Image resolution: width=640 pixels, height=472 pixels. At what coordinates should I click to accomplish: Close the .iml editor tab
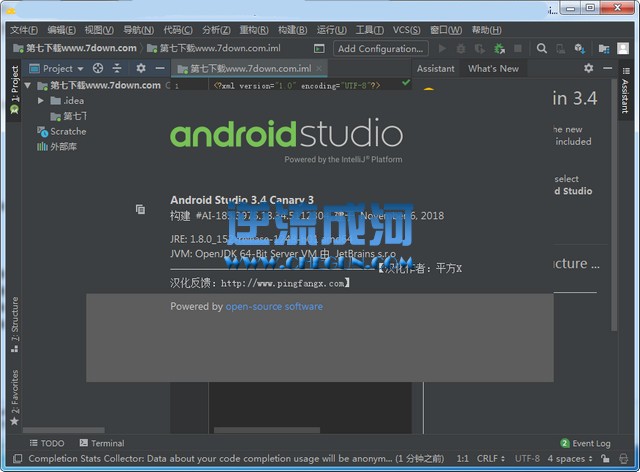320,69
